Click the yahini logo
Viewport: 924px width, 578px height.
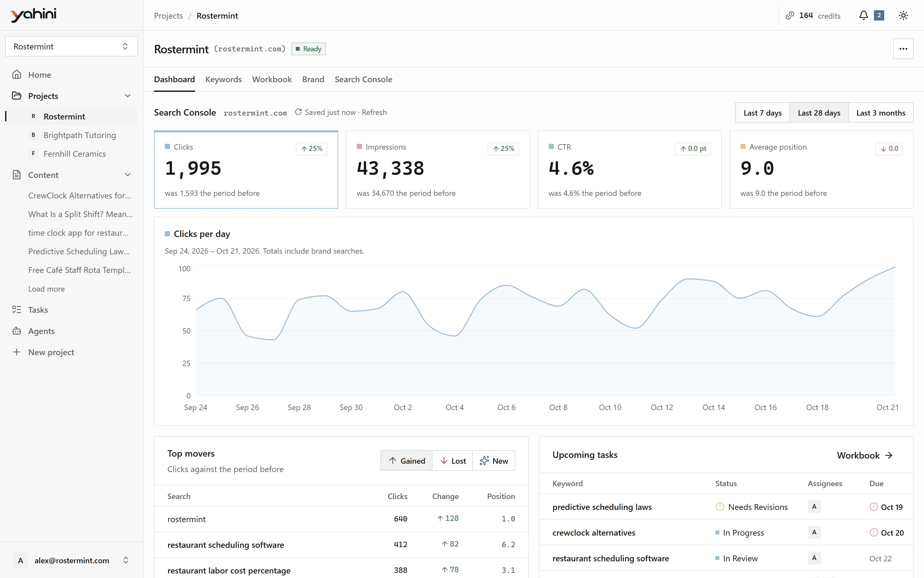pyautogui.click(x=33, y=15)
